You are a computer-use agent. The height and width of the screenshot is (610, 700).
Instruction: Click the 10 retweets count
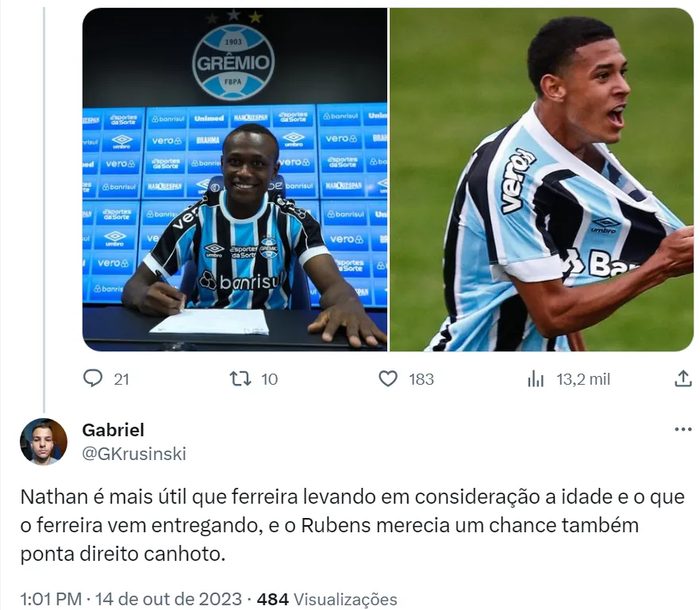[x=269, y=379]
